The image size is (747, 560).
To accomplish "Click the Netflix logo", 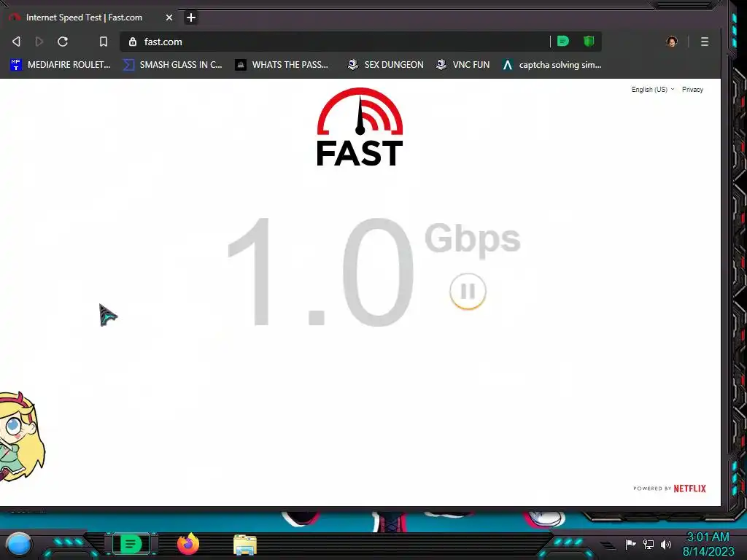I will click(690, 489).
